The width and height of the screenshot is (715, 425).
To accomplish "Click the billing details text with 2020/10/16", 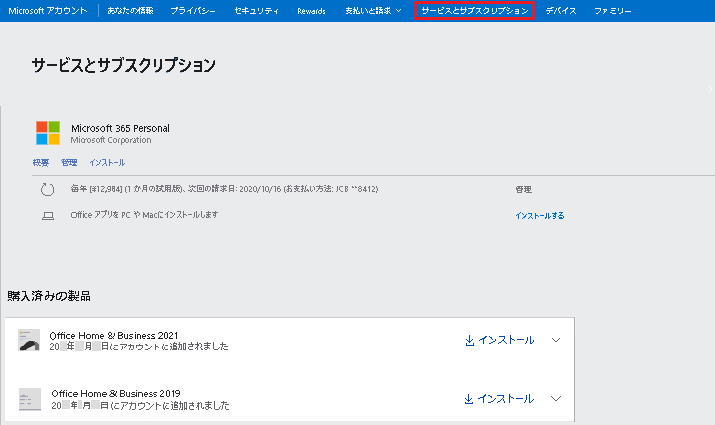I will [224, 189].
